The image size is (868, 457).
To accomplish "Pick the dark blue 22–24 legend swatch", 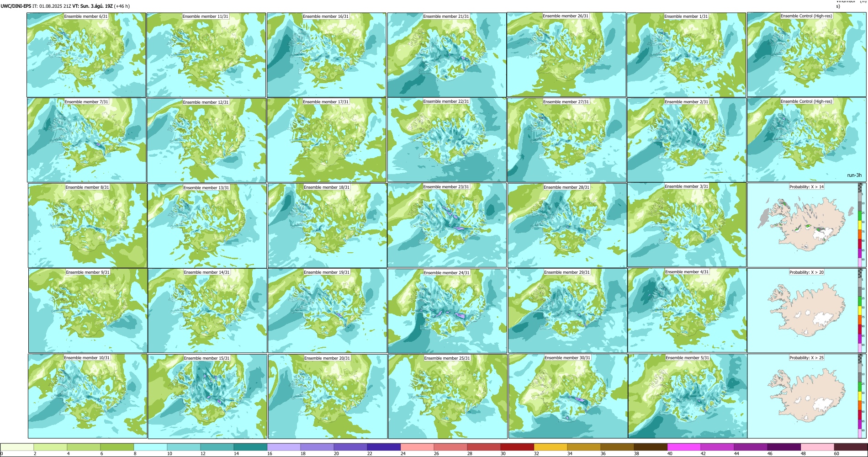I will coord(384,447).
